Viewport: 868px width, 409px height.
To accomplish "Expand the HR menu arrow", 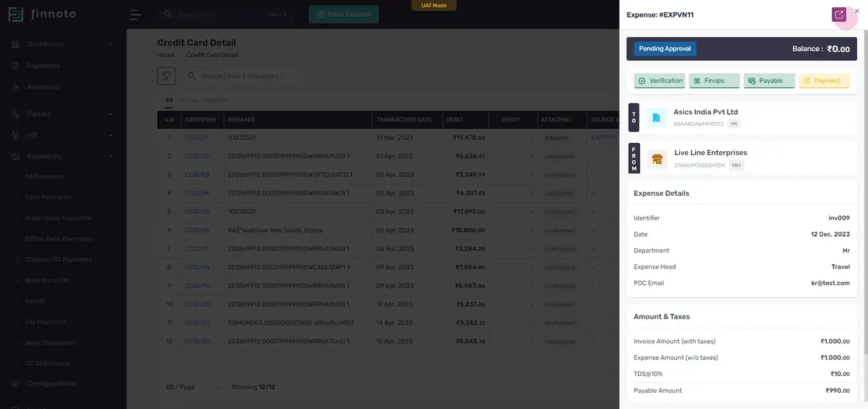I will 110,136.
